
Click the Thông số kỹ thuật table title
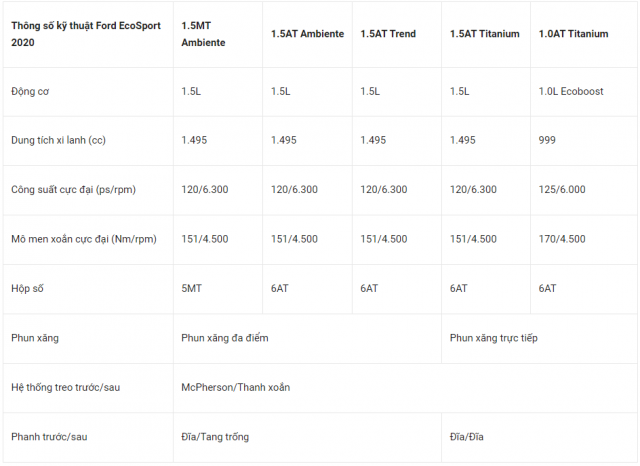[x=86, y=34]
